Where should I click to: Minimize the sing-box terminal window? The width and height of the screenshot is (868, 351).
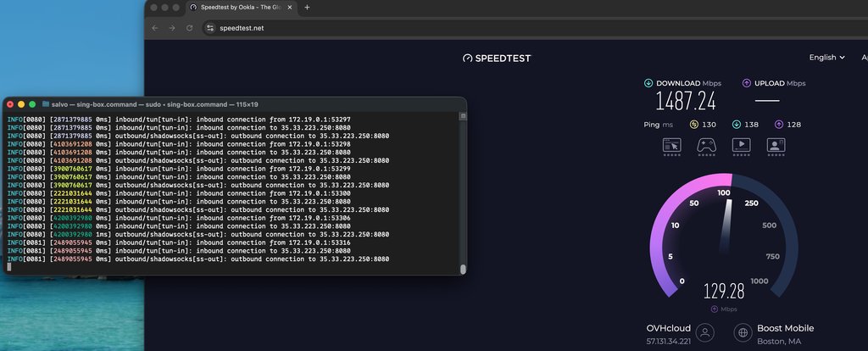point(21,104)
